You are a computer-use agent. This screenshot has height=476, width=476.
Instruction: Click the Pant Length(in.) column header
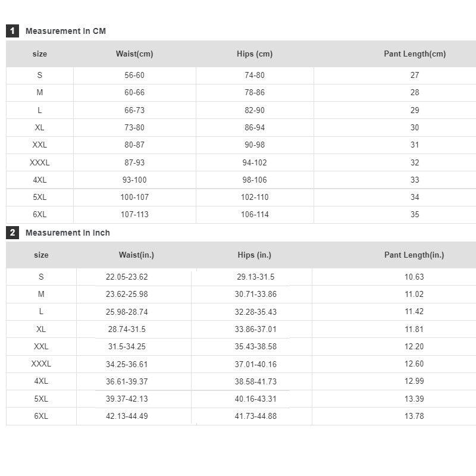click(414, 255)
